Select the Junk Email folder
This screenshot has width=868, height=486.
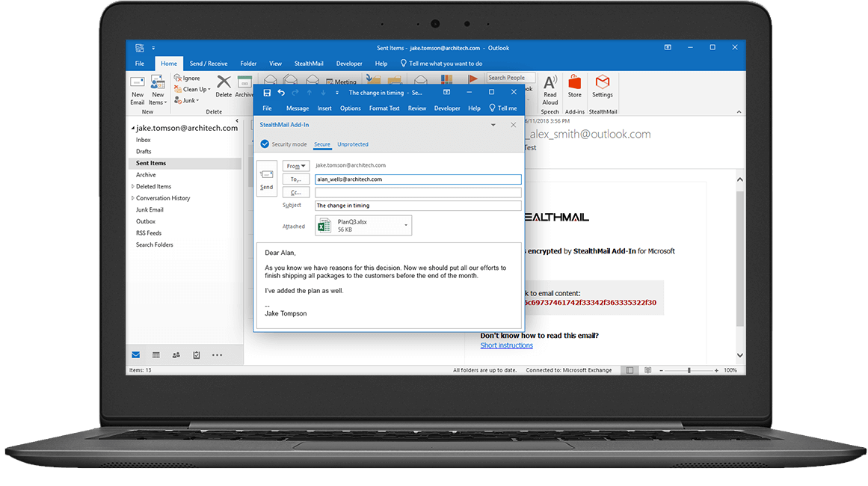[x=150, y=210]
